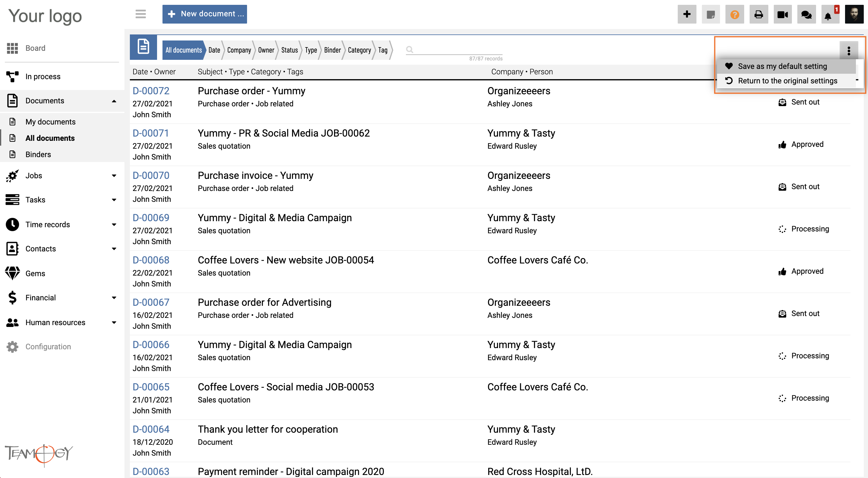Select Return to the original settings
The height and width of the screenshot is (478, 868).
click(786, 81)
